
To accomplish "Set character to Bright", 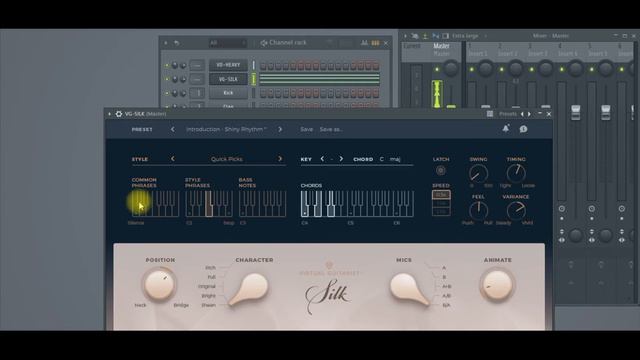I will click(x=208, y=296).
